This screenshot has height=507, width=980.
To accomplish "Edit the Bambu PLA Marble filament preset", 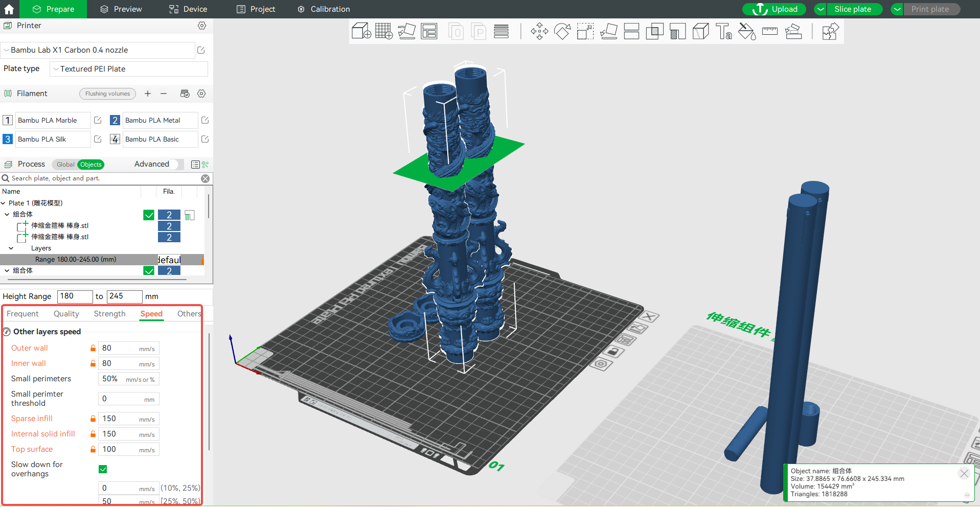I will 98,120.
